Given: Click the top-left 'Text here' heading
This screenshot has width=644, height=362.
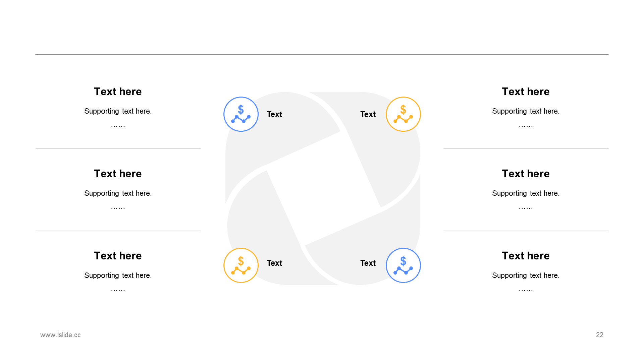Looking at the screenshot, I should [x=118, y=92].
